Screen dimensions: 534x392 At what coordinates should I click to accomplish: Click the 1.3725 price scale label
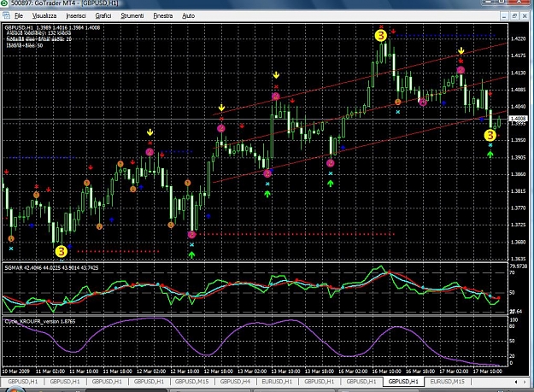tap(518, 225)
